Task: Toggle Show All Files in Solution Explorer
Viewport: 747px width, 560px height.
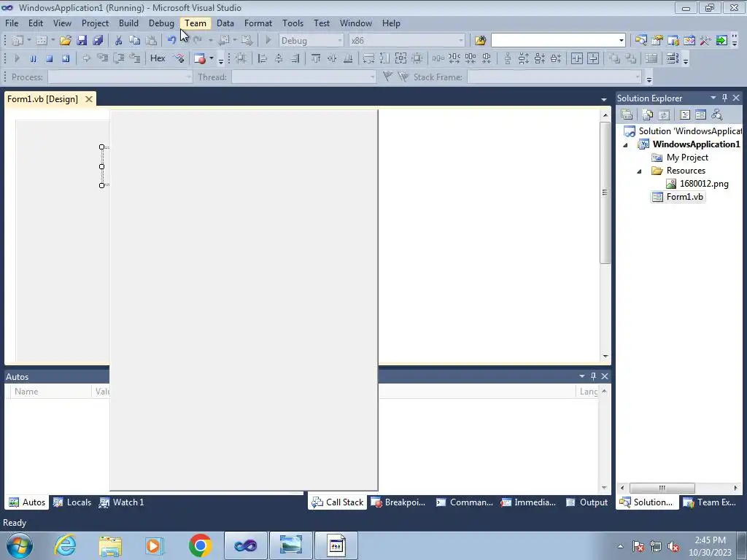Action: (648, 114)
